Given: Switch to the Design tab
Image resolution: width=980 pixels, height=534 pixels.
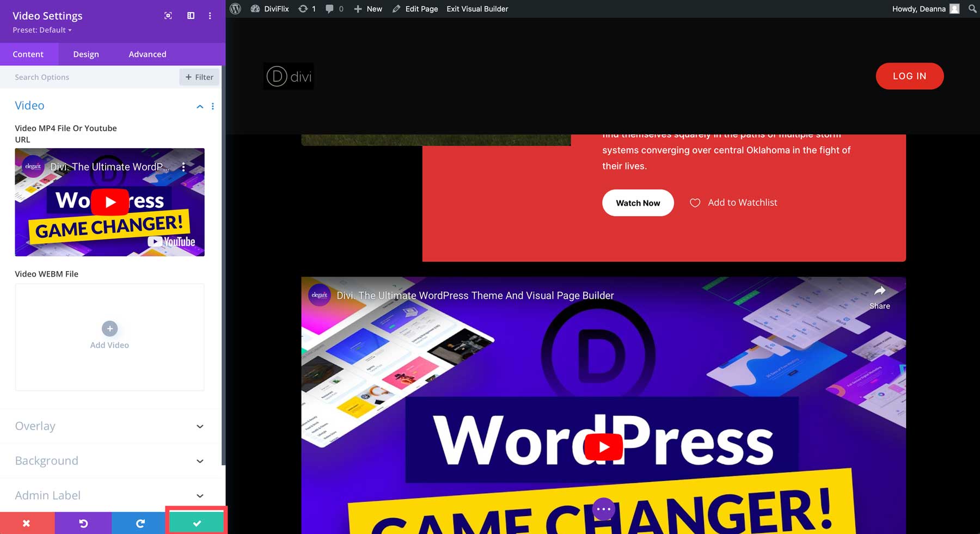Looking at the screenshot, I should point(86,54).
